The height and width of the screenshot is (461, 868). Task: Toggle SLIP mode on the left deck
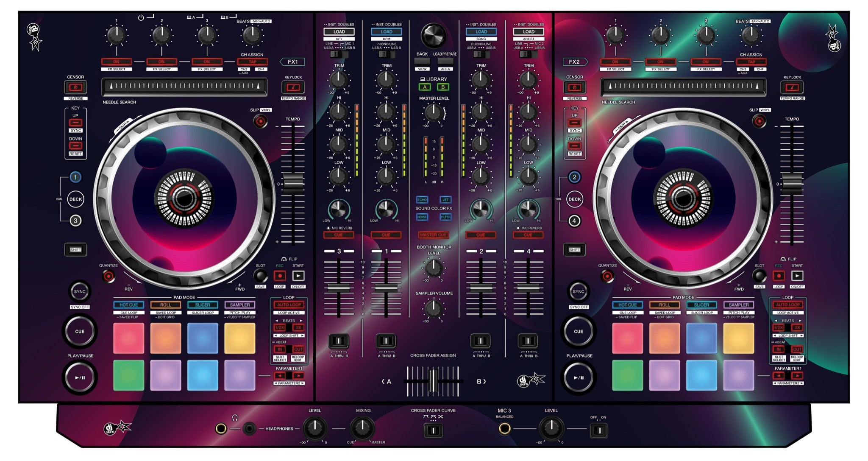pos(260,122)
